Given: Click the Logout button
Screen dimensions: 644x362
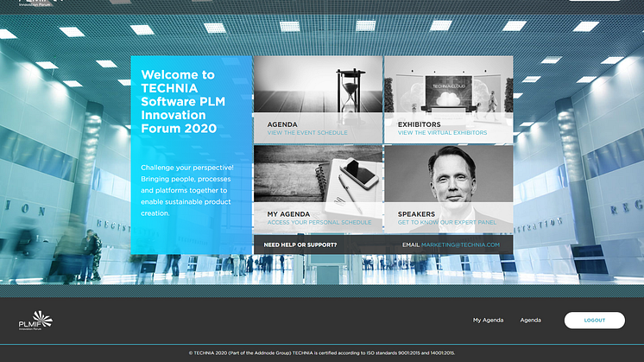Looking at the screenshot, I should [x=595, y=320].
